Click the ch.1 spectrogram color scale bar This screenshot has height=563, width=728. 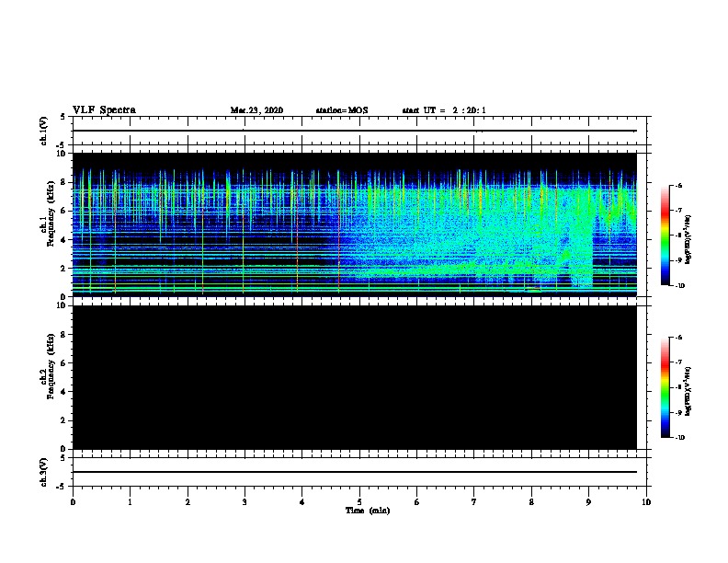[665, 236]
